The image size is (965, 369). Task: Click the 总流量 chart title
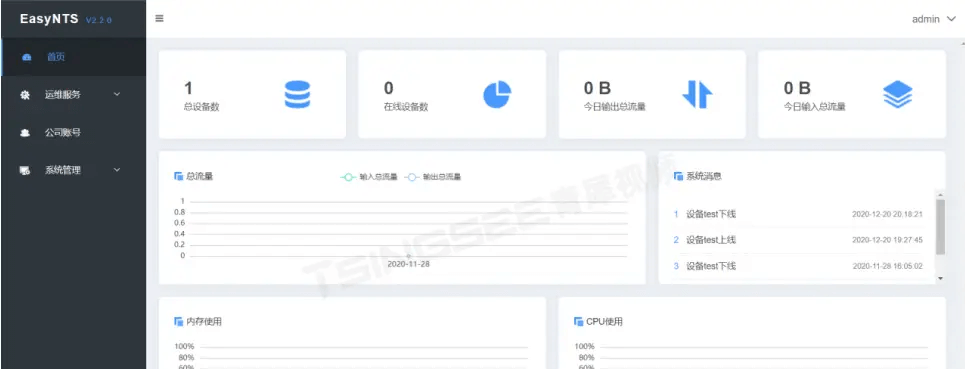pyautogui.click(x=199, y=177)
